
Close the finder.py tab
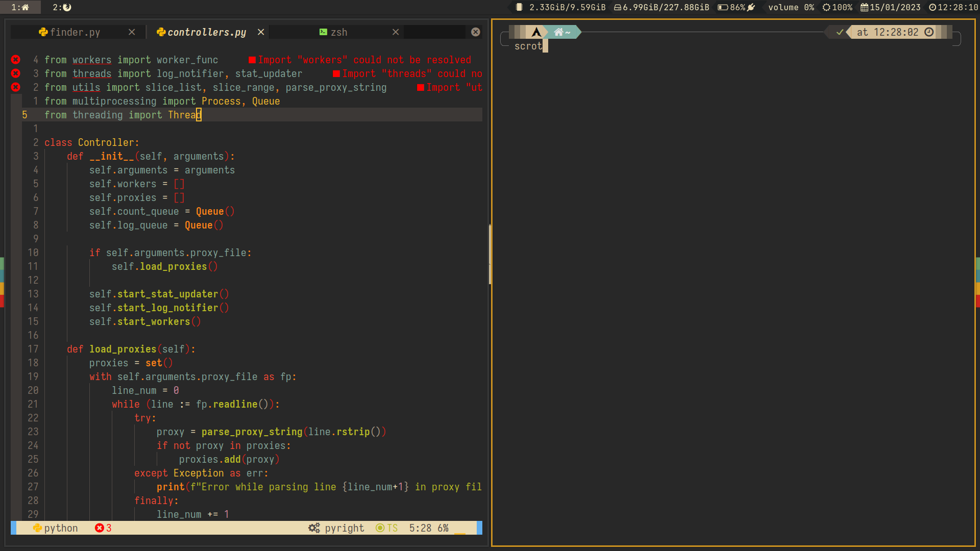132,32
